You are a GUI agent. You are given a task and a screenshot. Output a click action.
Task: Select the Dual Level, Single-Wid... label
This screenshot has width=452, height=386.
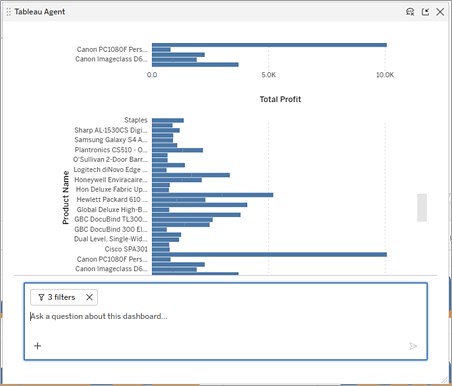[111, 239]
